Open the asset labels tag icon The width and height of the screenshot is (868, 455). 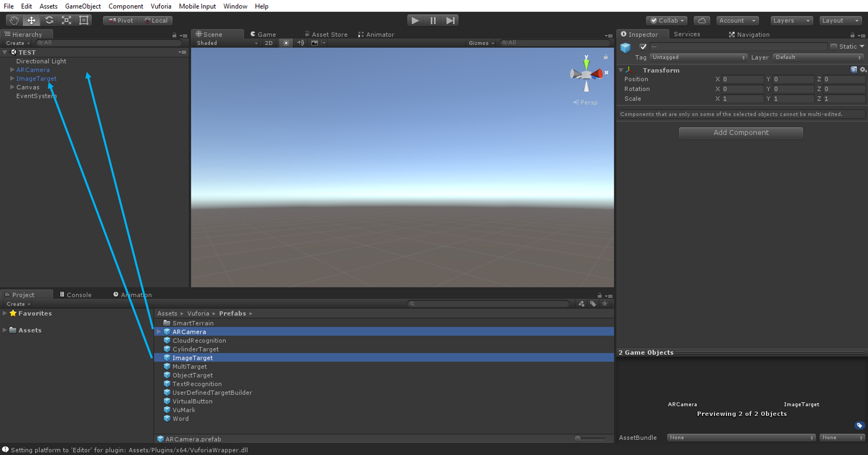(x=859, y=425)
